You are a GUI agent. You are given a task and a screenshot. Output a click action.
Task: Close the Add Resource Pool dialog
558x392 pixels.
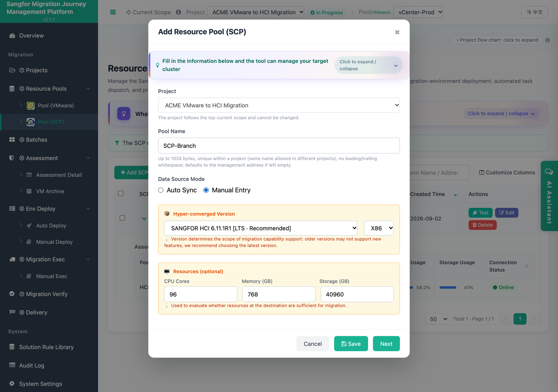click(x=397, y=32)
